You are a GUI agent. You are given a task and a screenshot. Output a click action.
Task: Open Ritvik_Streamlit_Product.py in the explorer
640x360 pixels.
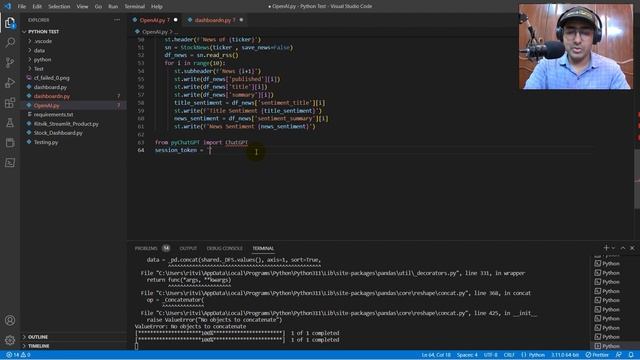pyautogui.click(x=66, y=124)
